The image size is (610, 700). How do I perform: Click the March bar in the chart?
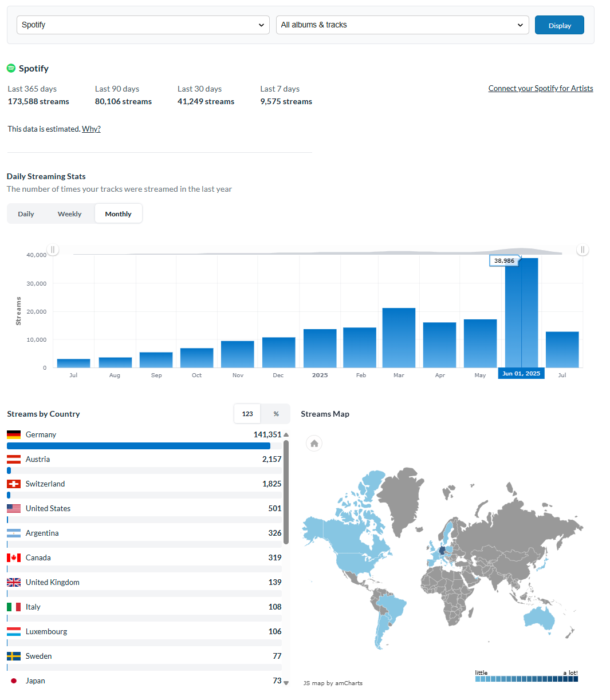tap(399, 338)
